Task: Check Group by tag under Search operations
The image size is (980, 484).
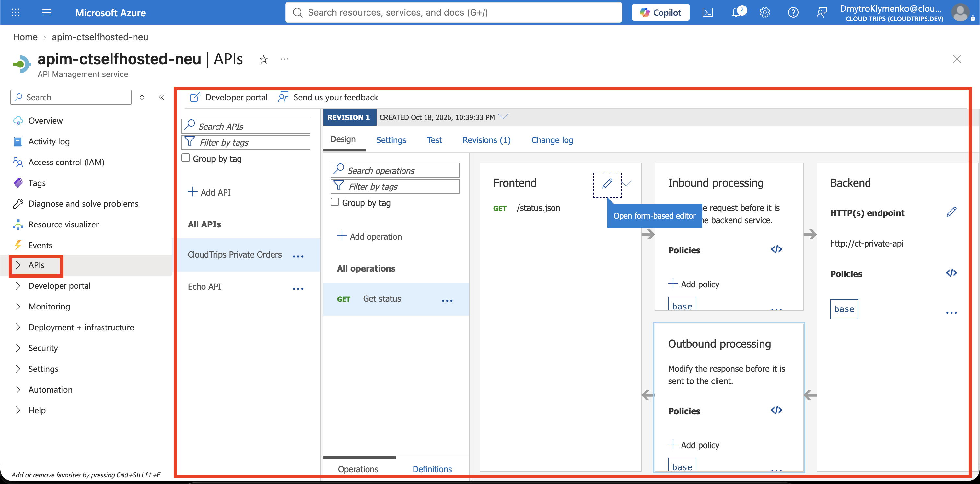Action: 335,202
